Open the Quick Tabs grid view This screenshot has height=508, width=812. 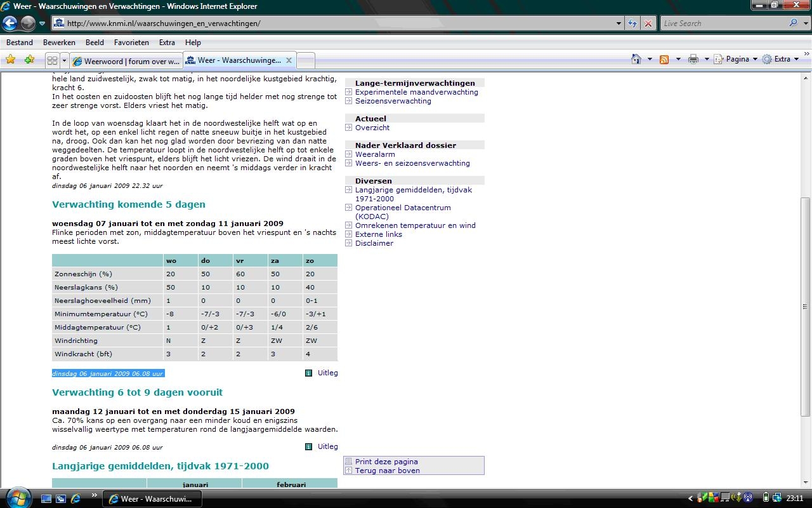click(x=52, y=61)
